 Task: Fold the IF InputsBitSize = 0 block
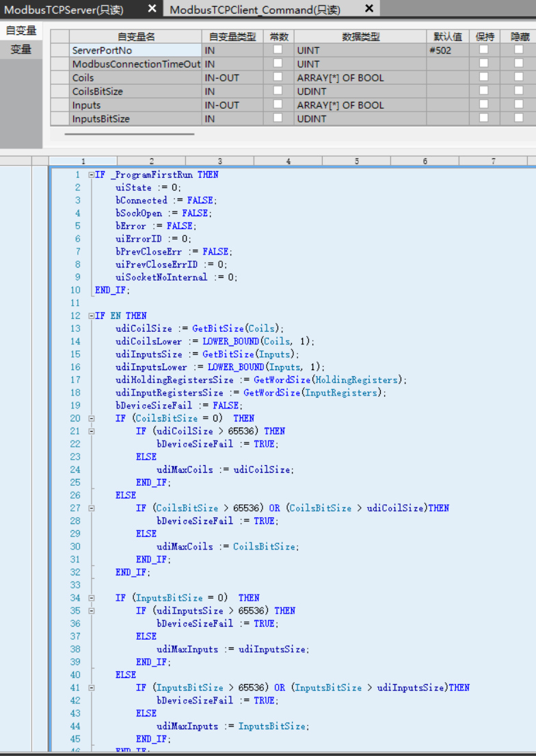click(92, 598)
